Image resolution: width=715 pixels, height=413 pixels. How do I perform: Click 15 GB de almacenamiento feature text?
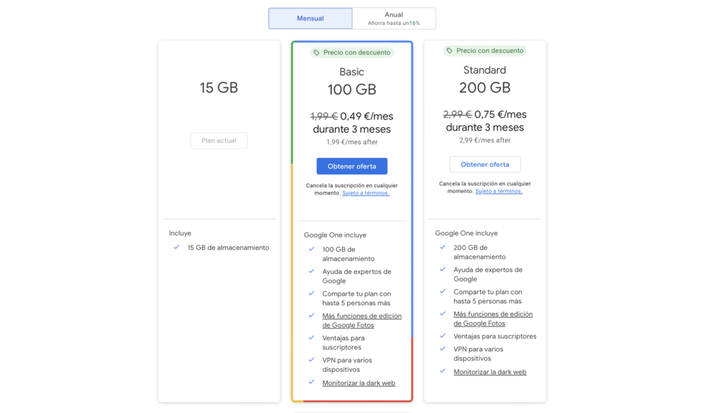[228, 248]
